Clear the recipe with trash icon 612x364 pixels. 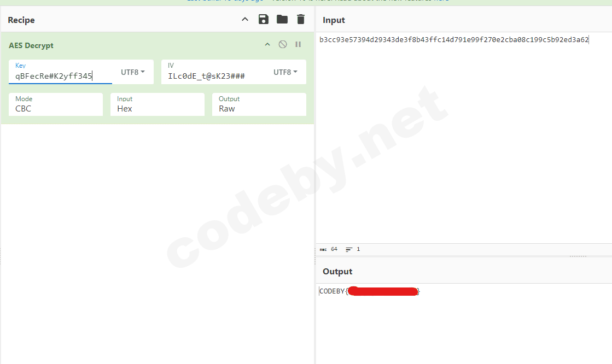tap(301, 19)
